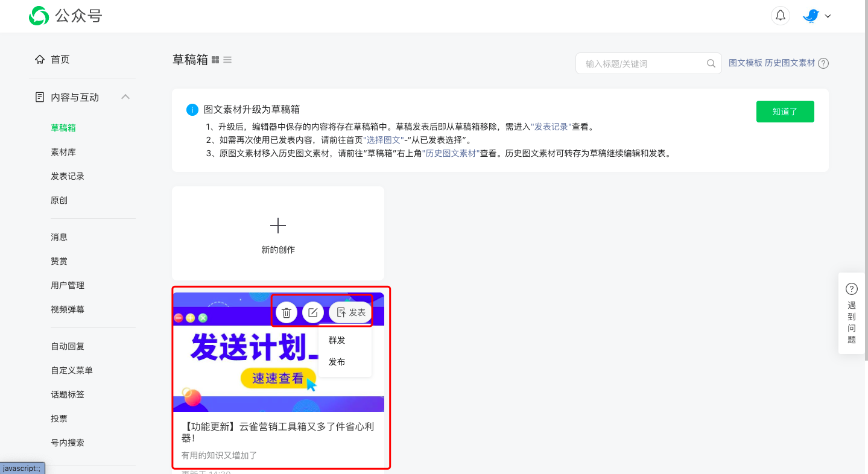Open the 历史图文素材 link

coord(791,63)
